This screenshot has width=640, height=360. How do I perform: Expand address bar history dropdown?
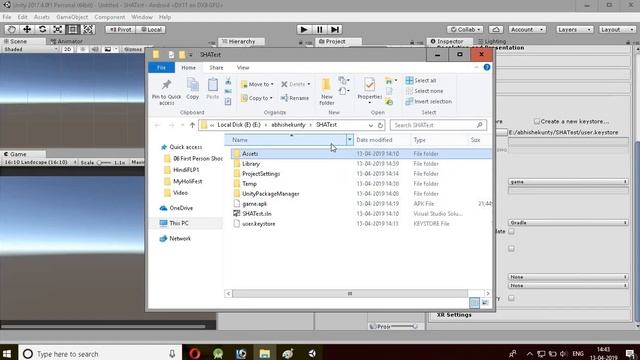[371, 125]
